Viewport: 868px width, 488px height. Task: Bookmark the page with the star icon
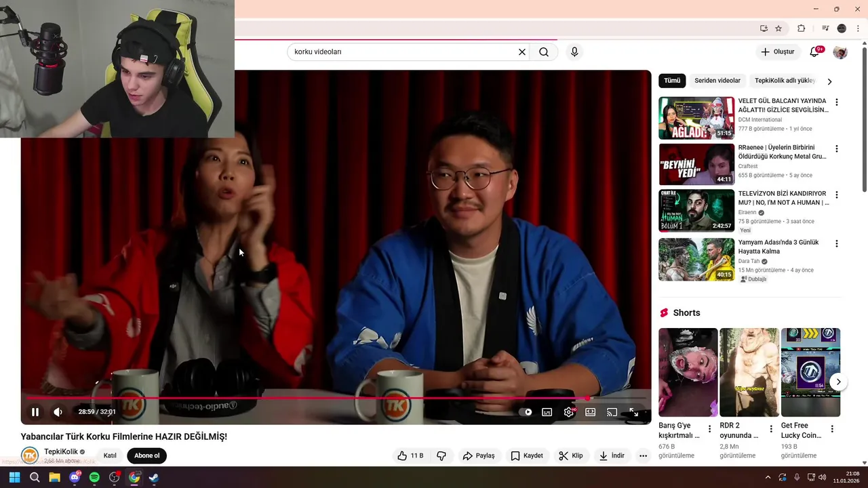coord(778,28)
